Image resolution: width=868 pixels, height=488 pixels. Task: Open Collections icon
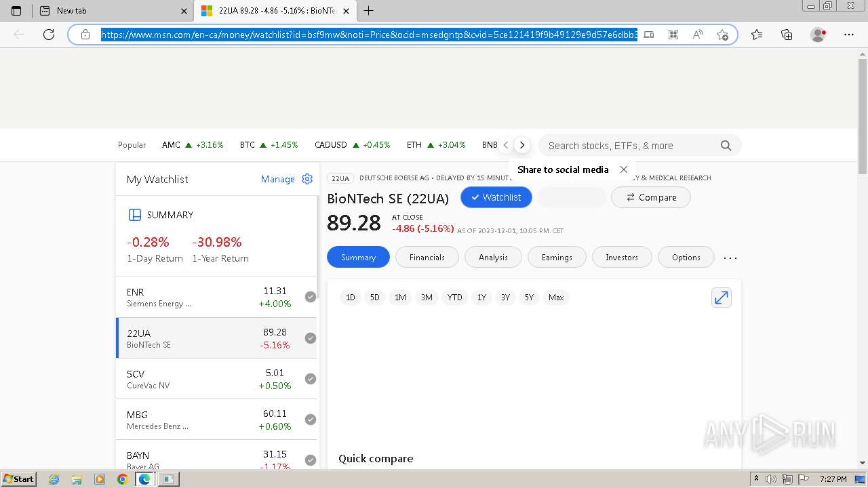tap(787, 35)
